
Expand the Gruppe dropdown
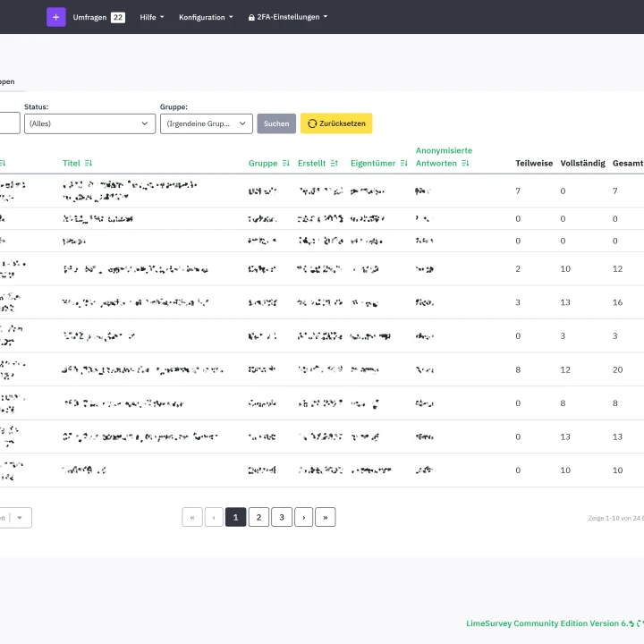[x=207, y=123]
